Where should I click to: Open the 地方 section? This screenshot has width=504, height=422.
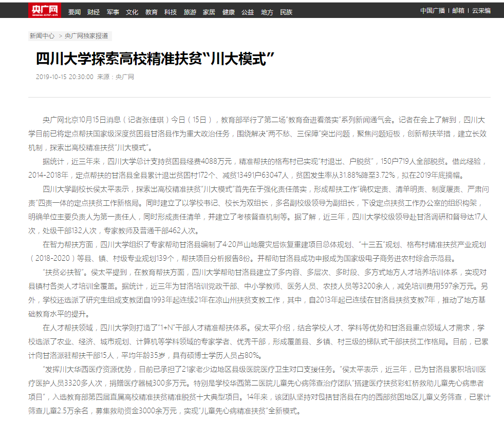click(267, 12)
